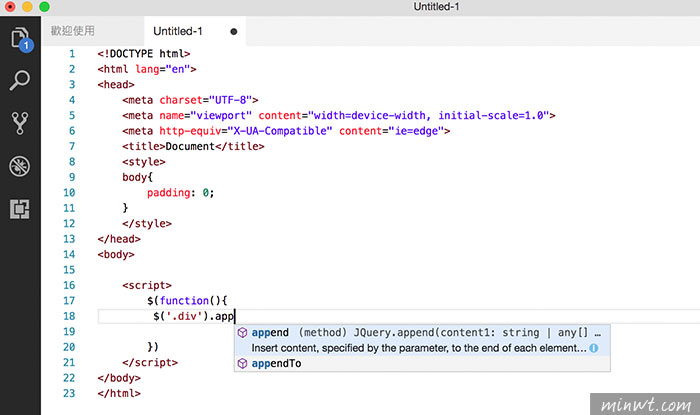Click the closing html tag
This screenshot has height=415, width=700.
coord(119,394)
